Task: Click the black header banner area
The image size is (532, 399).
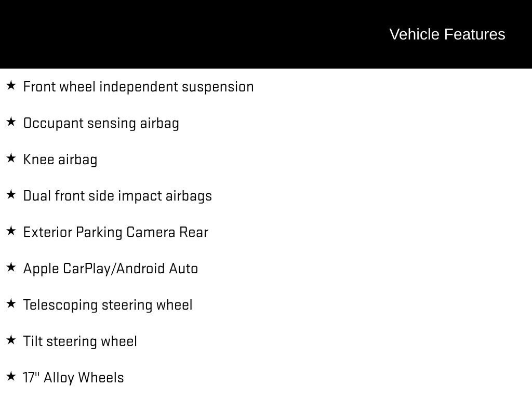Action: point(266,34)
